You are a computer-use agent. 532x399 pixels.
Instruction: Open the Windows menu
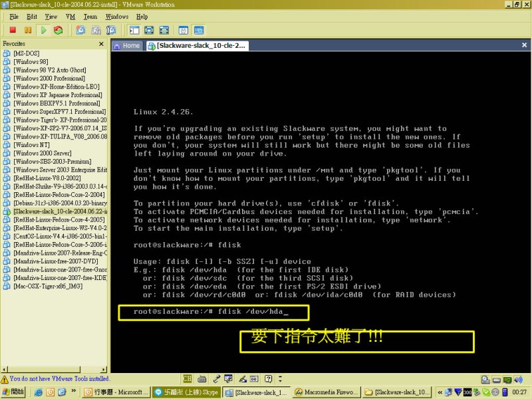tap(117, 17)
